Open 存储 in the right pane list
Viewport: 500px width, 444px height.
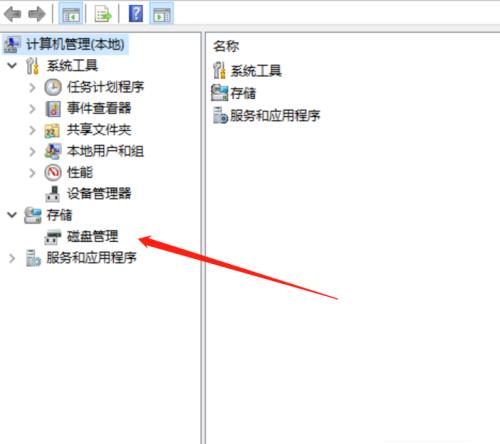[243, 93]
